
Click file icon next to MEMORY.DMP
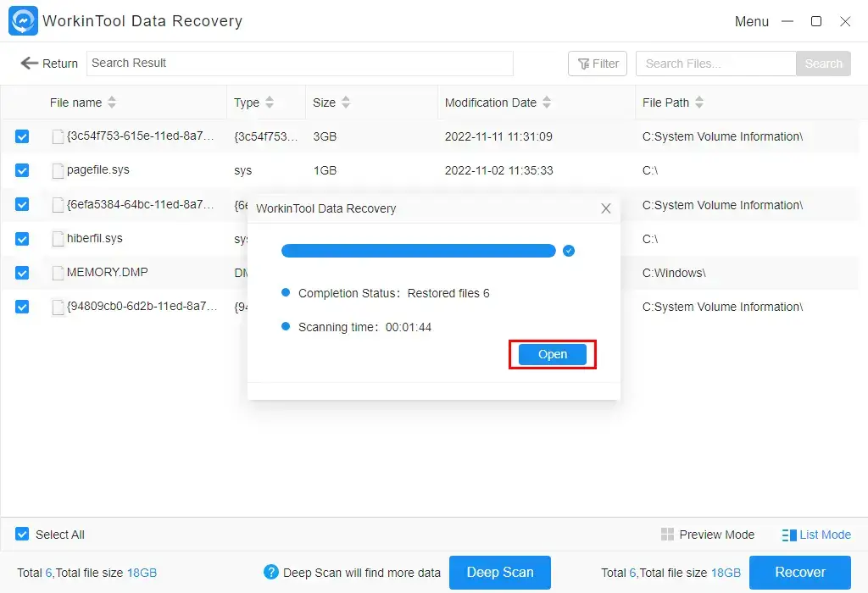pos(58,273)
